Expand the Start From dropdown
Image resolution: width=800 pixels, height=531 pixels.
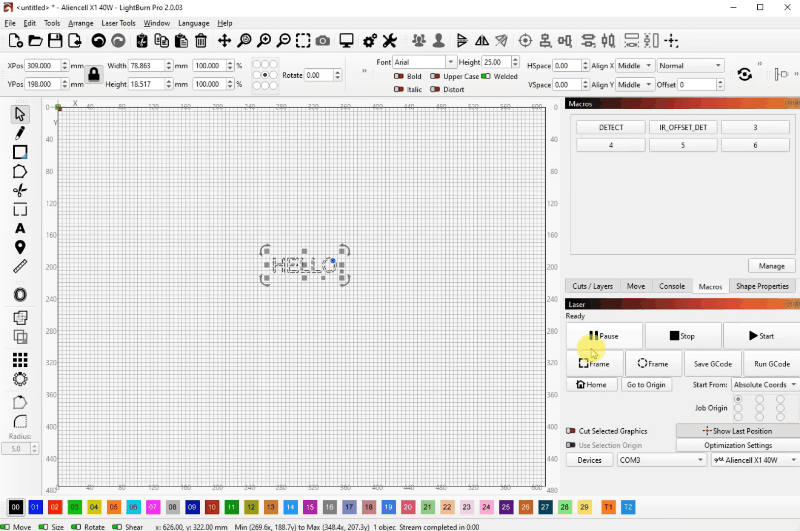pyautogui.click(x=764, y=384)
